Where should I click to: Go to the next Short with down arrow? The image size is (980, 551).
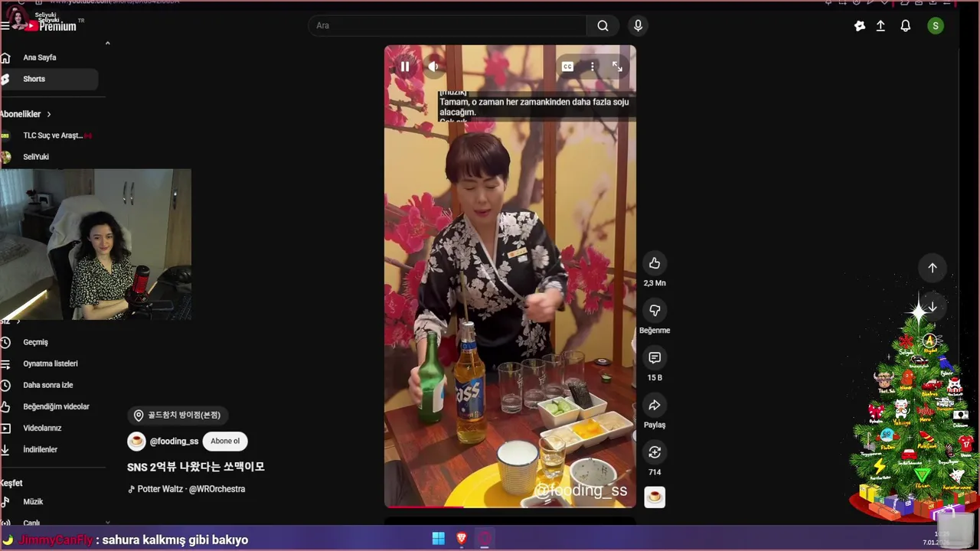pyautogui.click(x=933, y=307)
